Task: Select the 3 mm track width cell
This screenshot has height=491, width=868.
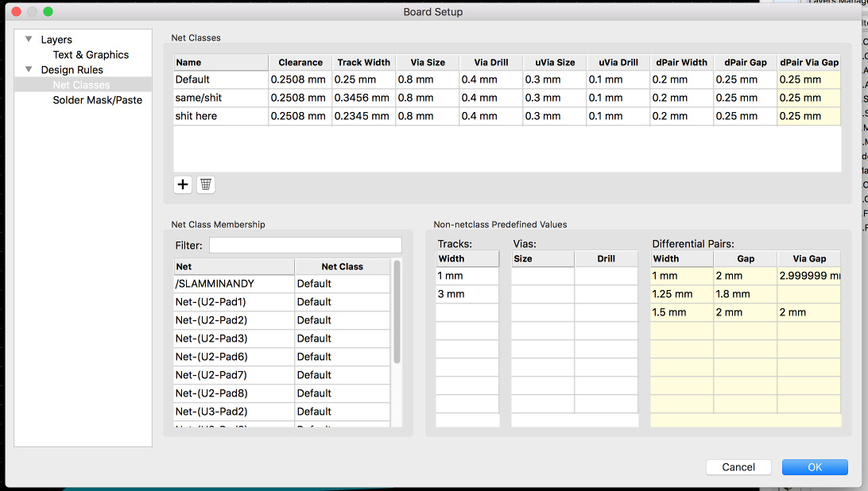Action: pyautogui.click(x=467, y=294)
